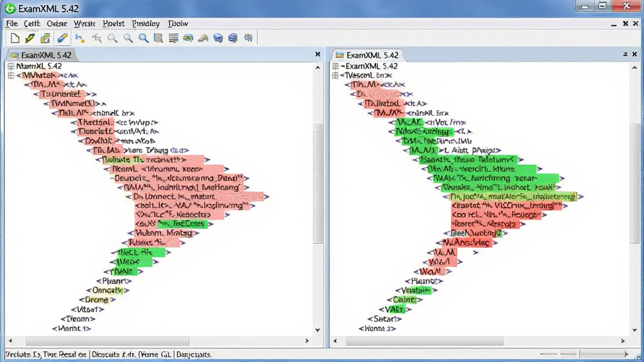Click the right pane vertical scrollbar down arrow

pos(635,330)
